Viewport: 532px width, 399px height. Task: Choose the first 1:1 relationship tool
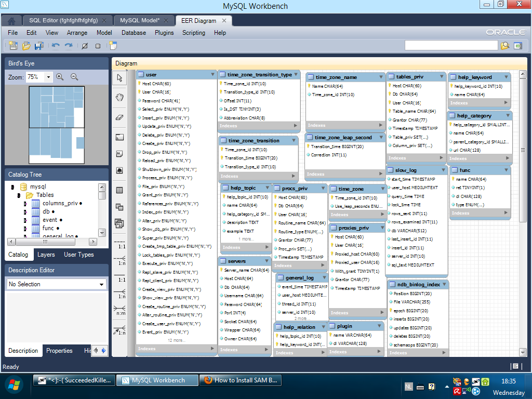pos(120,244)
